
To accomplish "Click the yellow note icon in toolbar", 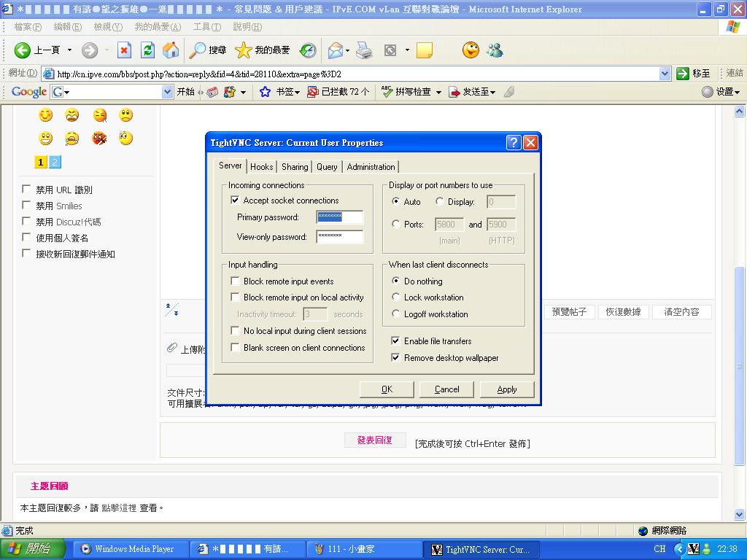I will (424, 50).
